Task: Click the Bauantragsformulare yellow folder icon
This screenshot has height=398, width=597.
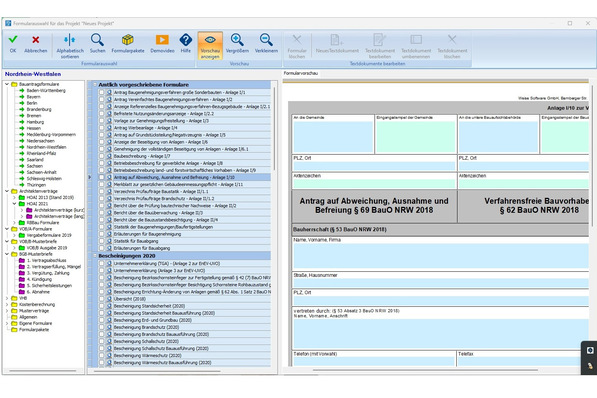Action: point(14,84)
